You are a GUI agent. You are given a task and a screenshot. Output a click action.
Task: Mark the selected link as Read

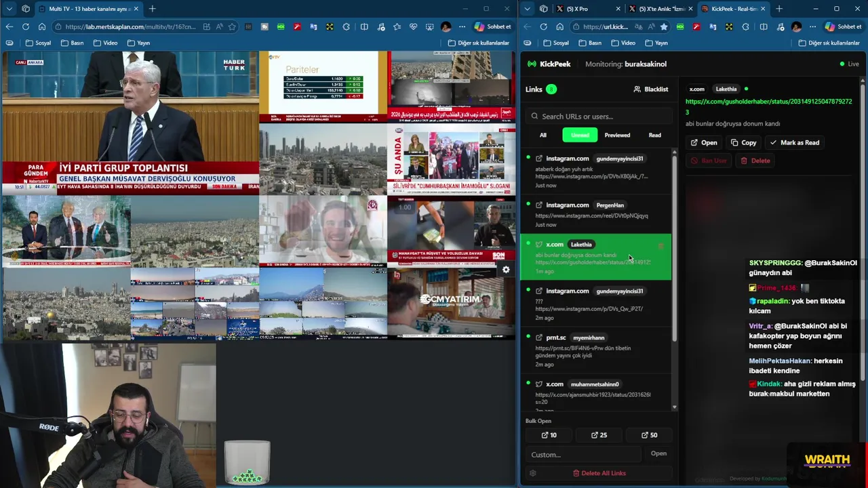tap(795, 143)
